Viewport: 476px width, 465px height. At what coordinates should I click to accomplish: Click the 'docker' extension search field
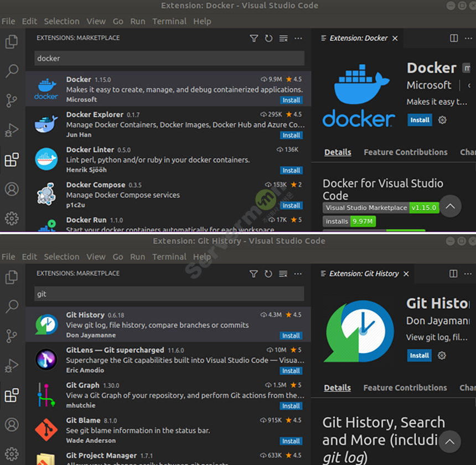(169, 58)
